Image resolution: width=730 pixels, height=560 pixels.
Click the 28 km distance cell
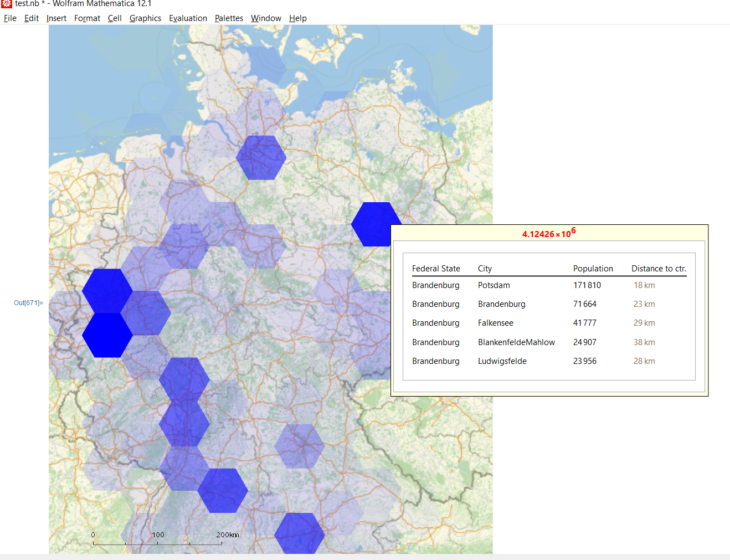(x=644, y=361)
